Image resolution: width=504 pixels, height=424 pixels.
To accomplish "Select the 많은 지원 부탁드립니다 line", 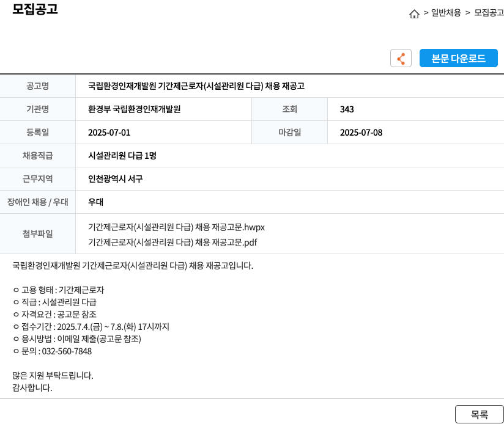I will (x=53, y=376).
